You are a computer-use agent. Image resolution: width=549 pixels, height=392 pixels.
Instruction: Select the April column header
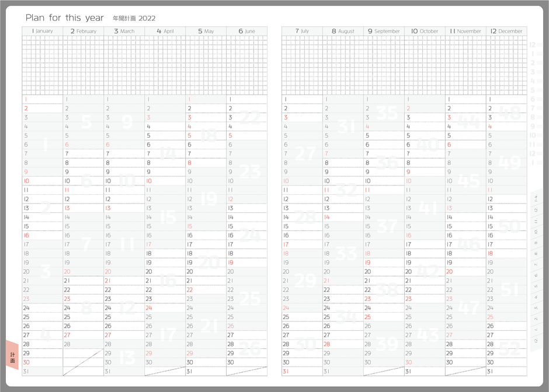[x=165, y=31]
